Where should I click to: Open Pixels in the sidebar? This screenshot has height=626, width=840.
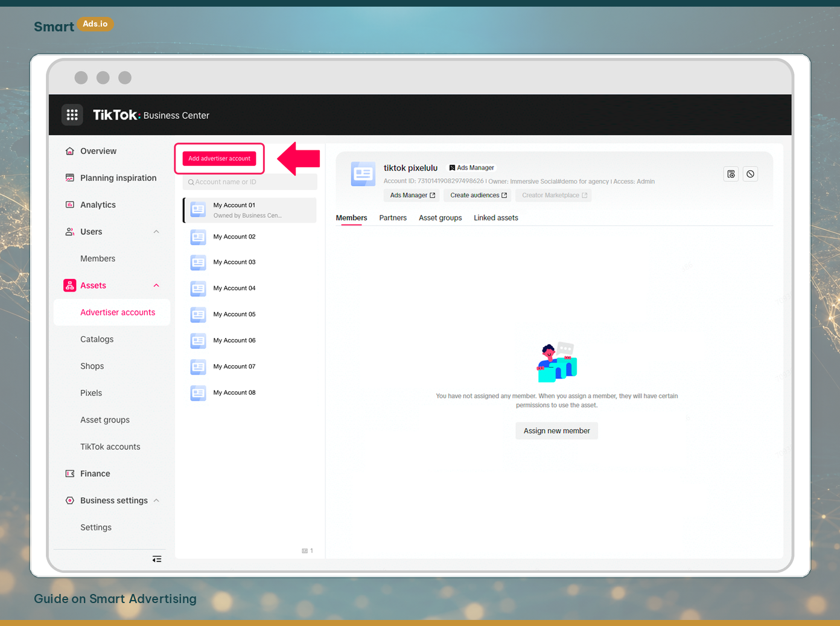click(x=91, y=393)
